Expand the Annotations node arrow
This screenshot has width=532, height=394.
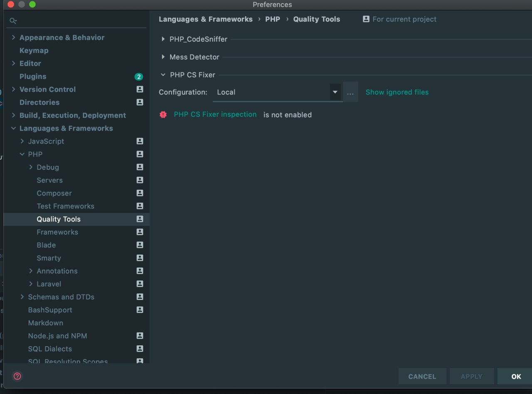pyautogui.click(x=31, y=271)
